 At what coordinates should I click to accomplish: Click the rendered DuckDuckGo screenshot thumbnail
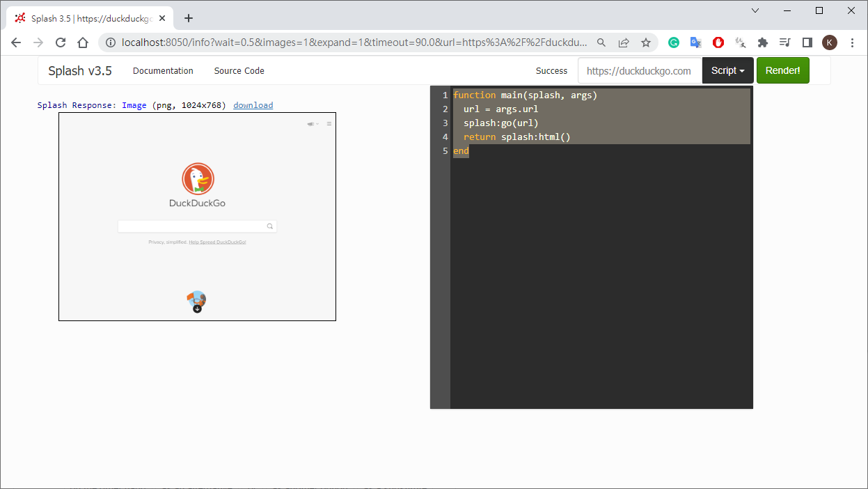coord(197,216)
